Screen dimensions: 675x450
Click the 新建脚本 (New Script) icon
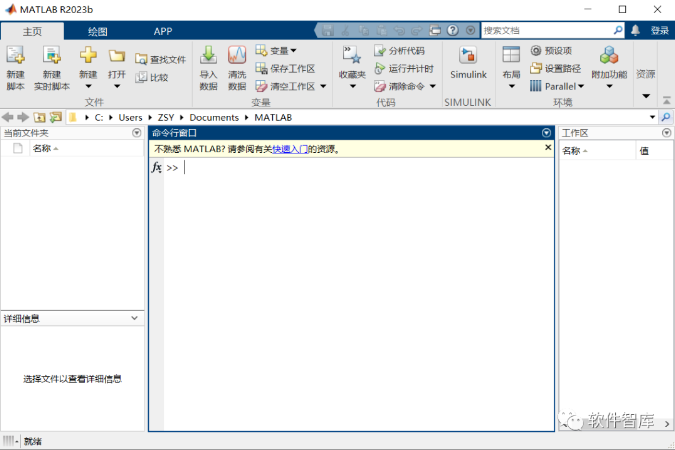15,55
